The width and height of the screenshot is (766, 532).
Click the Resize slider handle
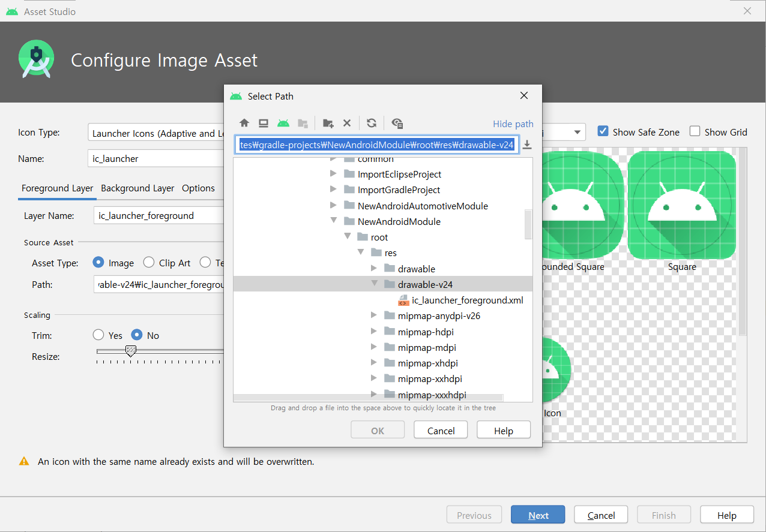click(x=130, y=351)
